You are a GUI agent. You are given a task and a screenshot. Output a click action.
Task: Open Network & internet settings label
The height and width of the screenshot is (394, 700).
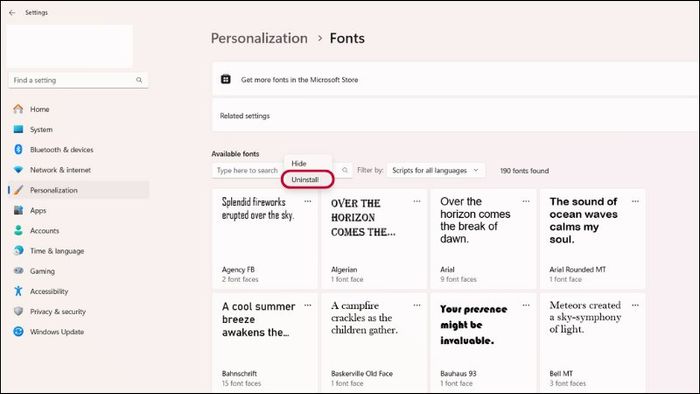click(x=60, y=170)
